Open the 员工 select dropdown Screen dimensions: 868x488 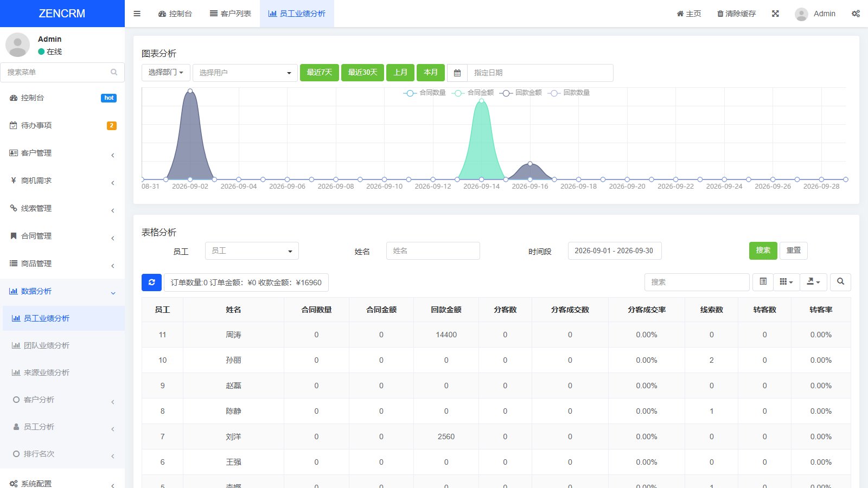click(x=252, y=251)
